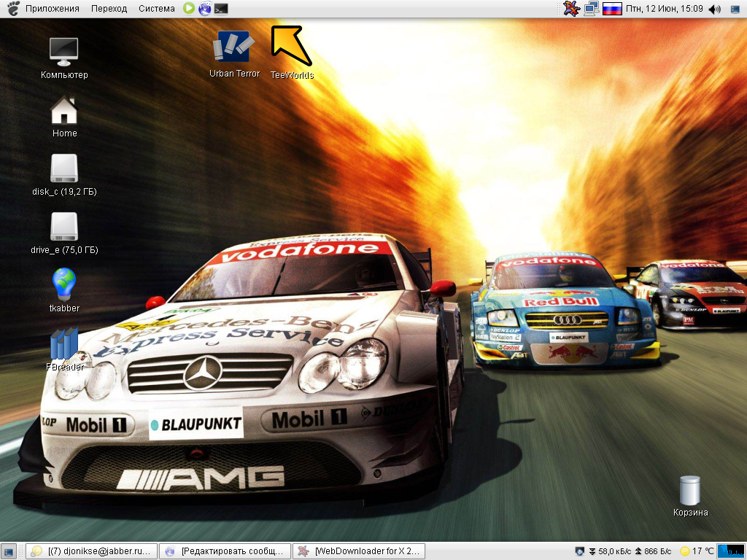
Task: Click the show desktop button in bottom panel
Action: [9, 551]
